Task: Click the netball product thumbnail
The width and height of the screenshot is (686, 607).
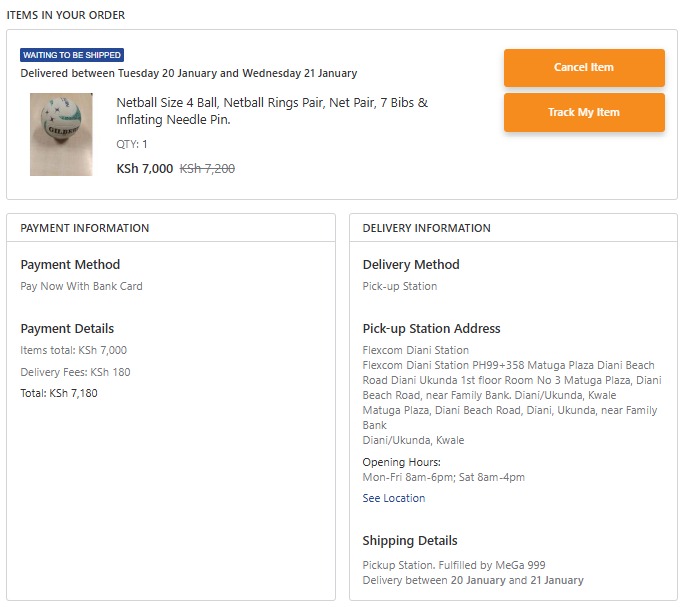Action: (61, 134)
